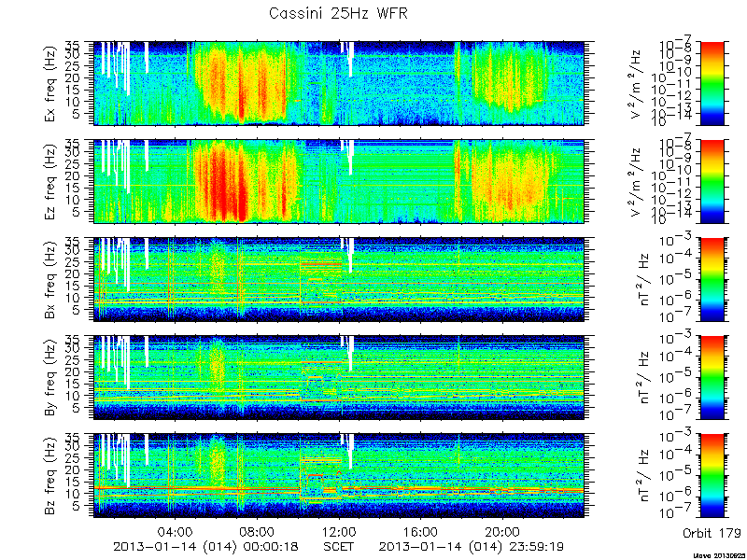The width and height of the screenshot is (747, 560).
Task: Select the 'Bz freq (Hz)' axis label
Action: (x=51, y=476)
